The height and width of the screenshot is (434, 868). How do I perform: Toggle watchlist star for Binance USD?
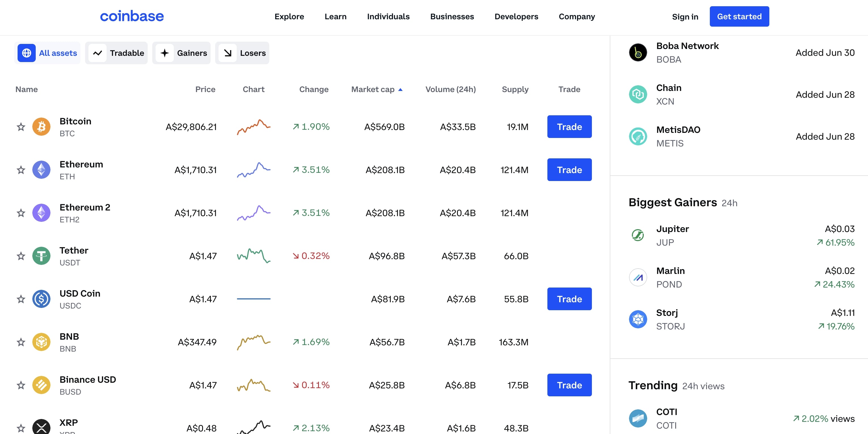(x=21, y=385)
